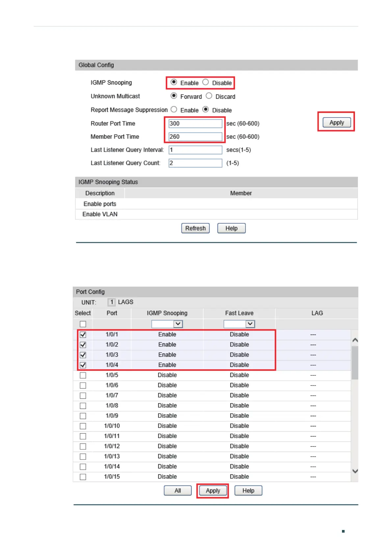Check port 1/0/11 checkbox

pos(83,436)
